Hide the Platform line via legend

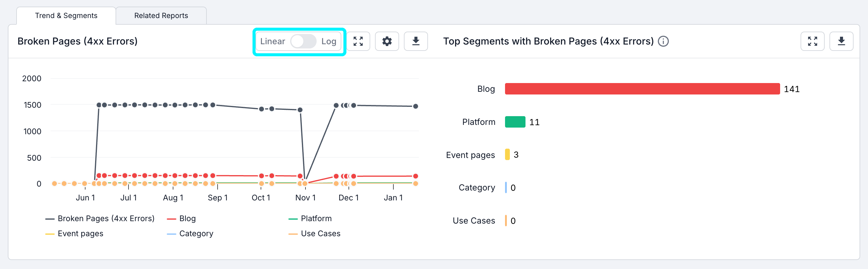point(316,218)
